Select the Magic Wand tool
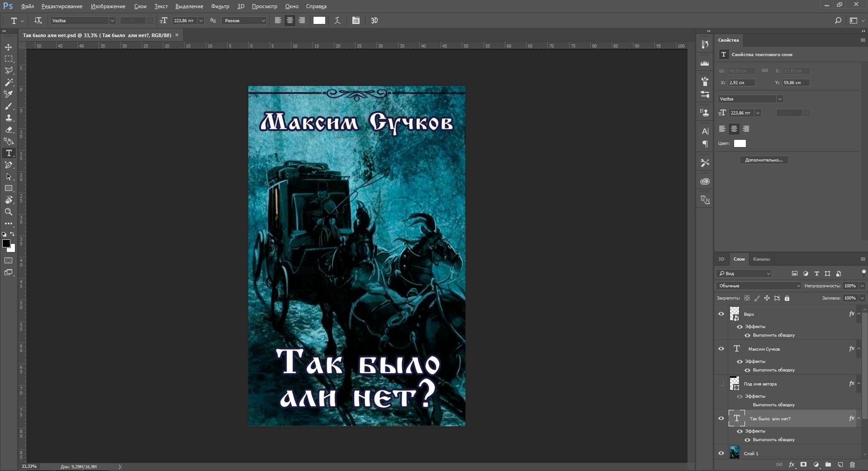 tap(9, 82)
